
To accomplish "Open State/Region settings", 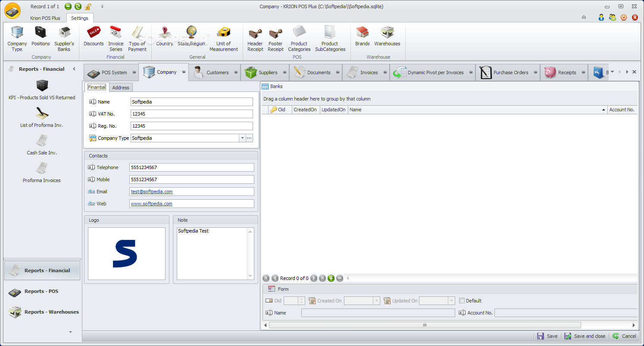I will pyautogui.click(x=191, y=36).
